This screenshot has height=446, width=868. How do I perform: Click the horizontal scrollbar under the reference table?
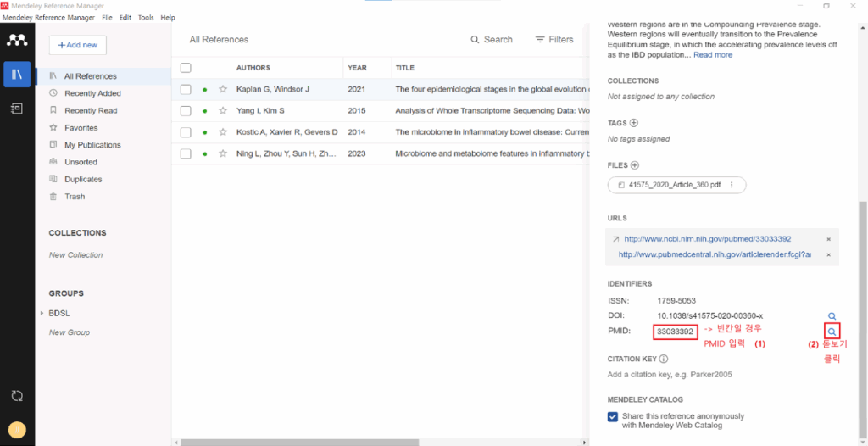click(x=378, y=443)
